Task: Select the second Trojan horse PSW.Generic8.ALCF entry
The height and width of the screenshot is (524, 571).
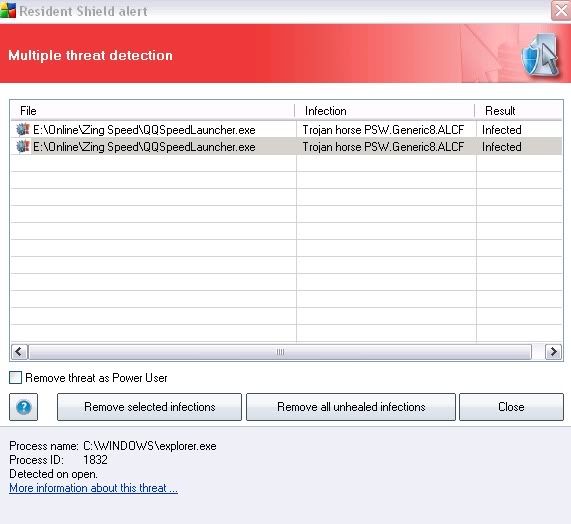Action: (x=383, y=147)
